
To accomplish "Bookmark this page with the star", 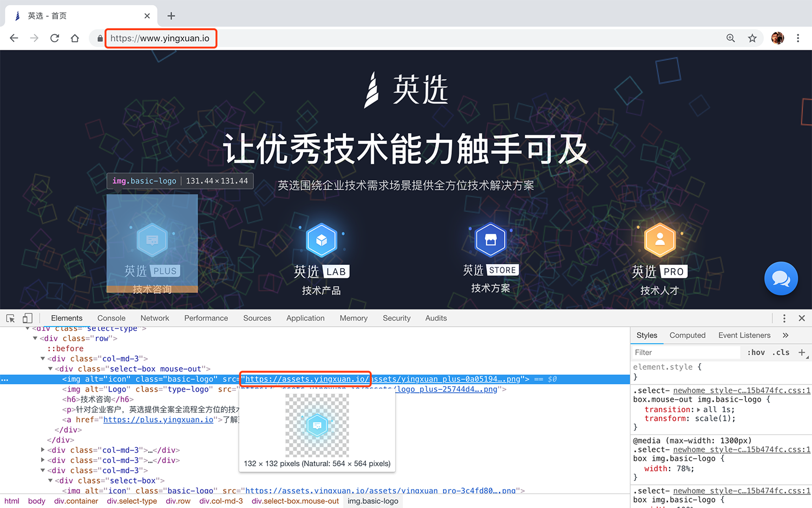I will coord(752,38).
